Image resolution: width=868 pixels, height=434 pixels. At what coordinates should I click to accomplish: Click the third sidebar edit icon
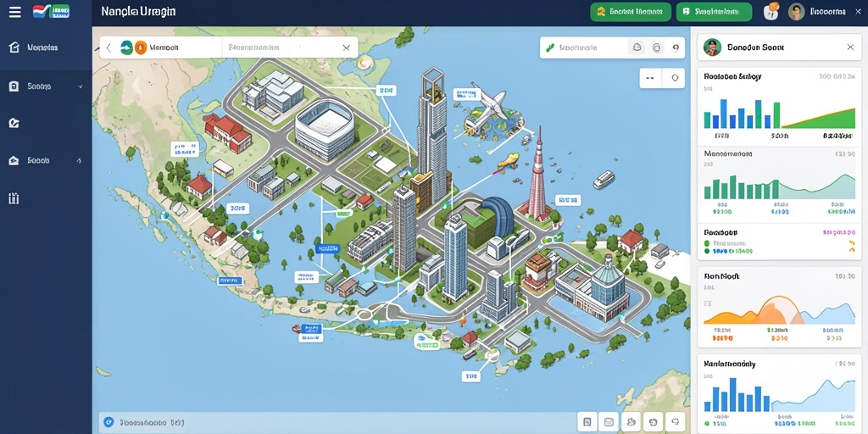(x=14, y=123)
